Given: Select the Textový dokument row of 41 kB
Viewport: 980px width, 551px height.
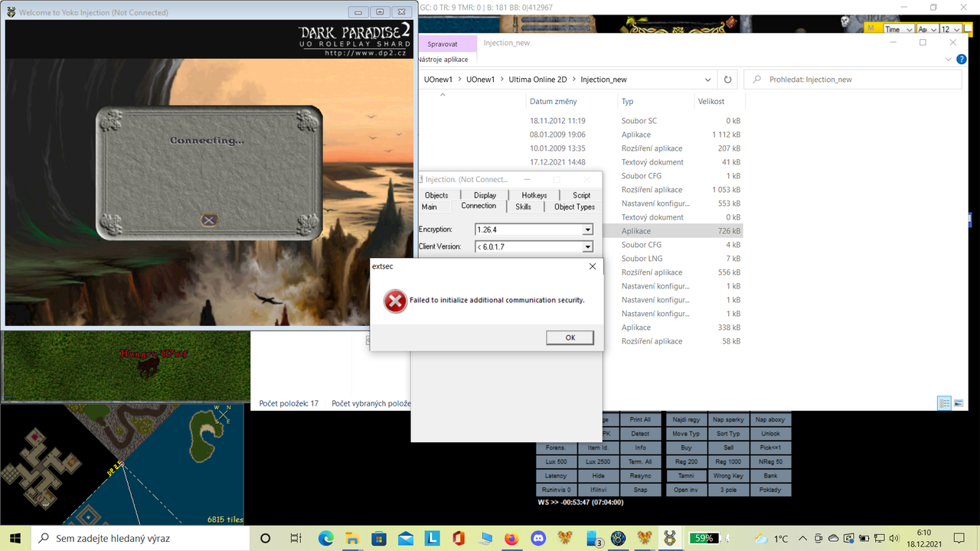Looking at the screenshot, I should point(582,162).
